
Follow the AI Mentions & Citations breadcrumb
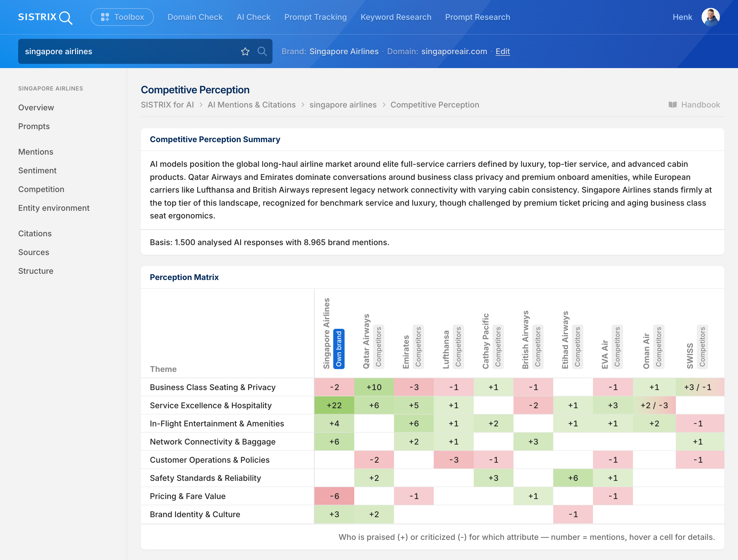(x=251, y=105)
